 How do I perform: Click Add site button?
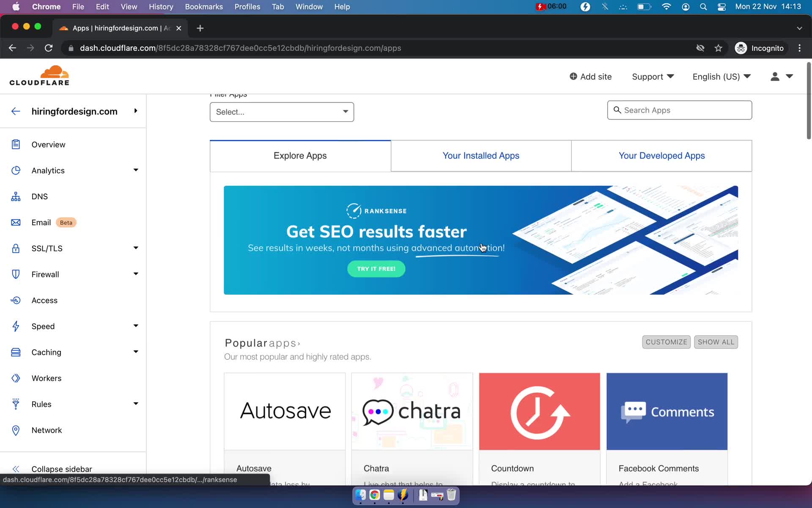click(x=591, y=76)
